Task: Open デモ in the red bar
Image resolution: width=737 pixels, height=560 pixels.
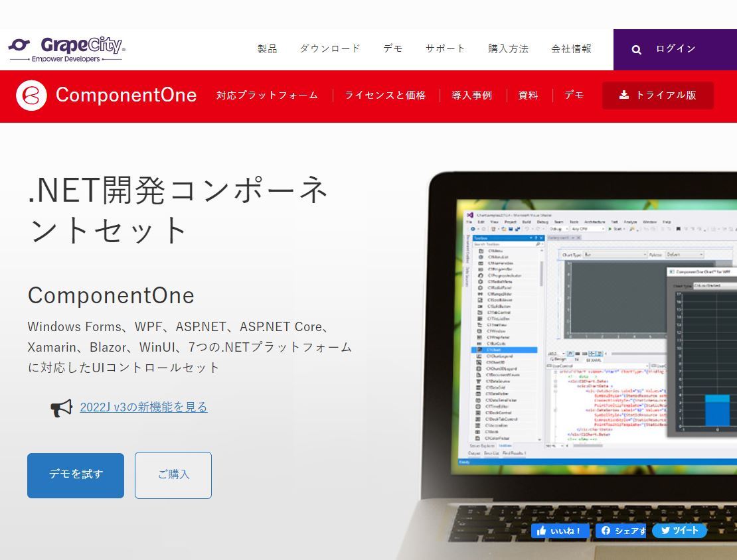Action: (574, 96)
